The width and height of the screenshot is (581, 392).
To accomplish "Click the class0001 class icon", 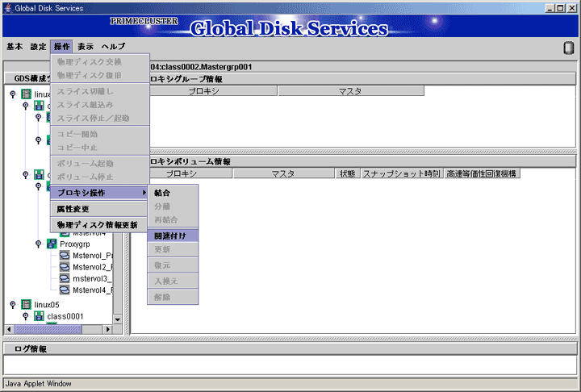I will coord(39,316).
